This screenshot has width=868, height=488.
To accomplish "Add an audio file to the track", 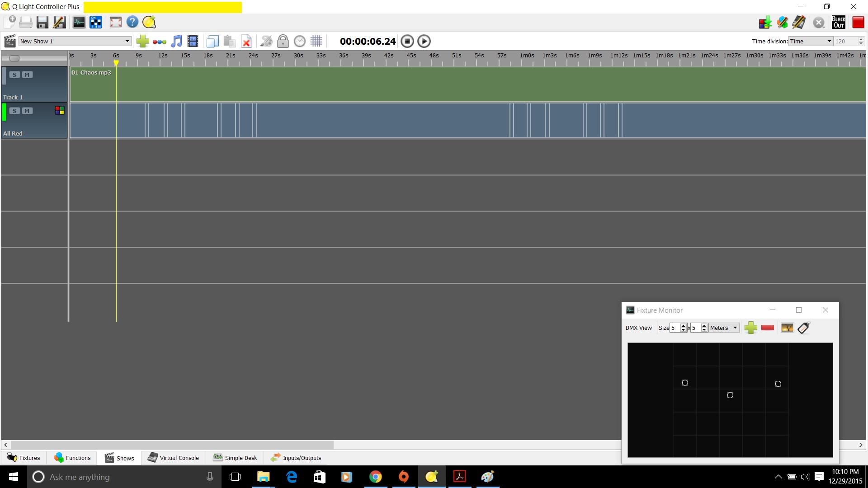I will coord(176,41).
